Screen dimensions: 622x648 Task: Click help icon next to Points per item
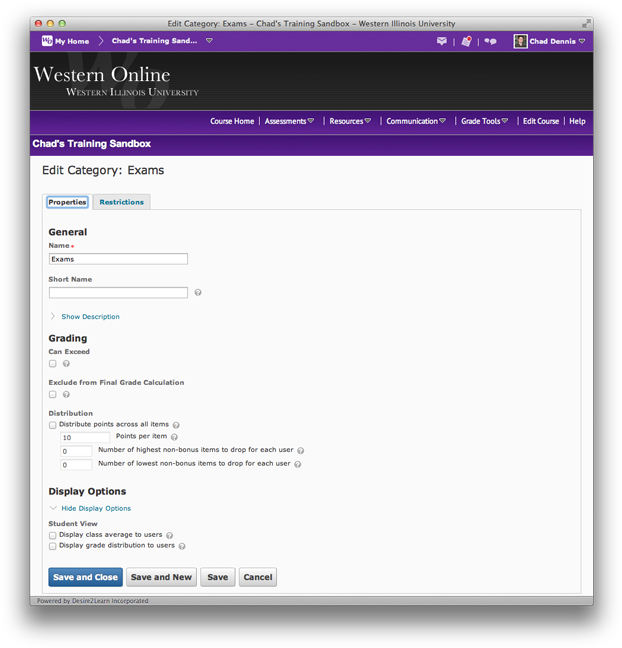pos(174,437)
